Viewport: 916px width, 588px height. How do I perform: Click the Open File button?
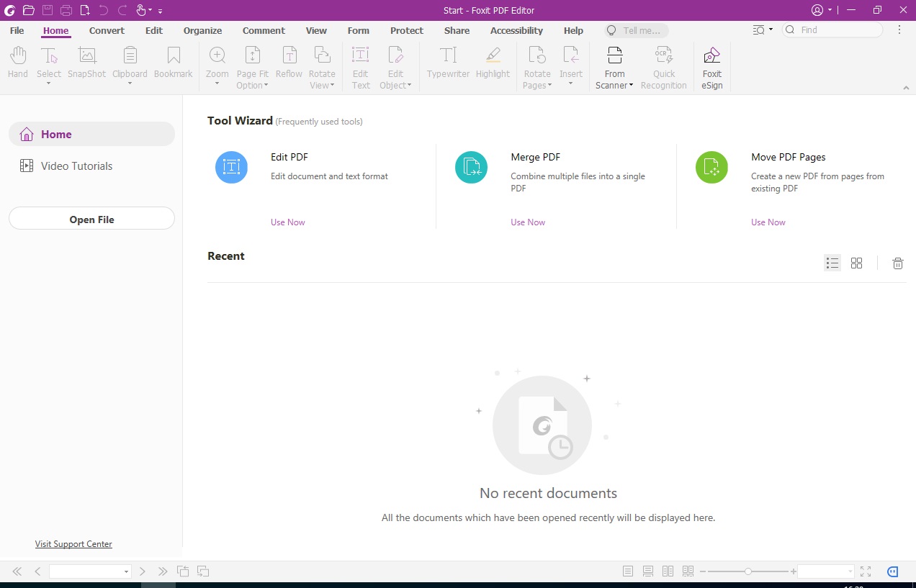point(91,219)
